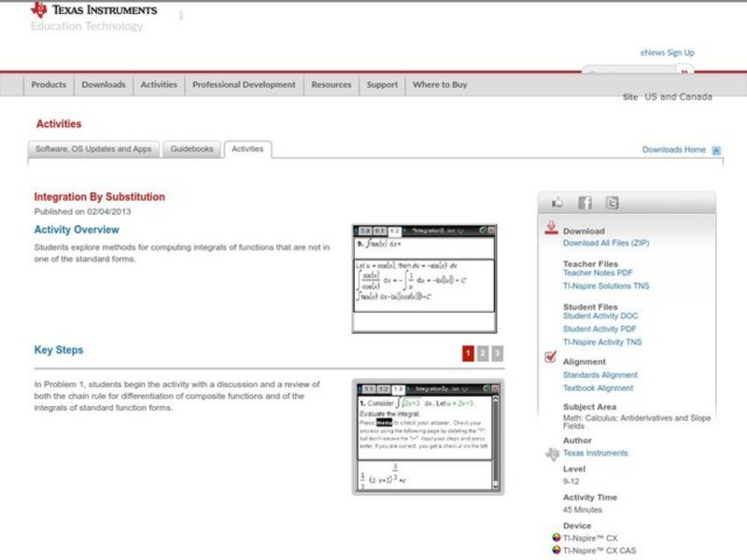Viewport: 747px width, 560px height.
Task: Click the red Alignment checkmark icon
Action: 551,357
